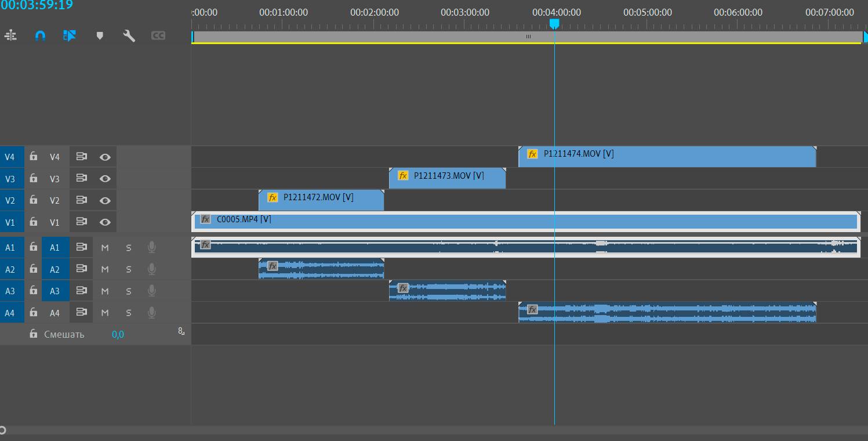Click the ruler at 00:05:00:00

pyautogui.click(x=648, y=12)
